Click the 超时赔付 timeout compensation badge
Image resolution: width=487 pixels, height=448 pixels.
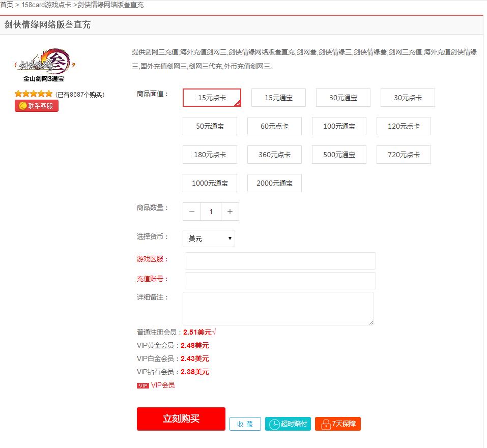288,424
